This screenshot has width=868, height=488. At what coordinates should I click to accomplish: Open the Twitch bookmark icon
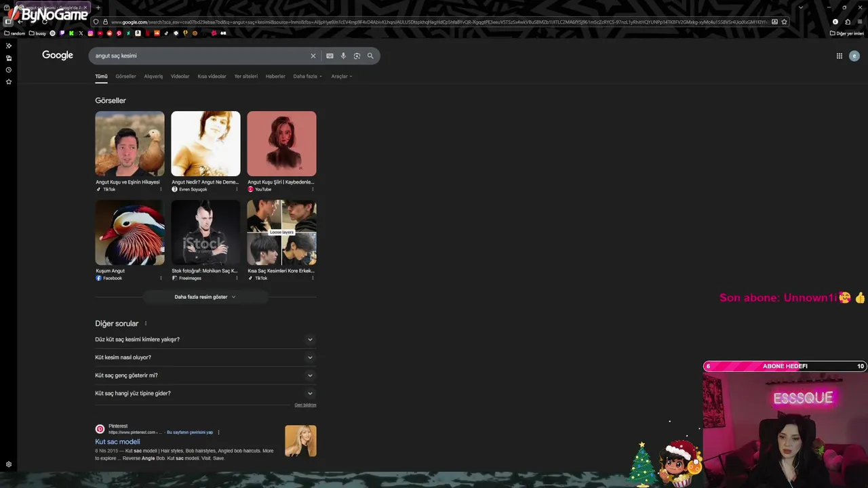tap(62, 33)
